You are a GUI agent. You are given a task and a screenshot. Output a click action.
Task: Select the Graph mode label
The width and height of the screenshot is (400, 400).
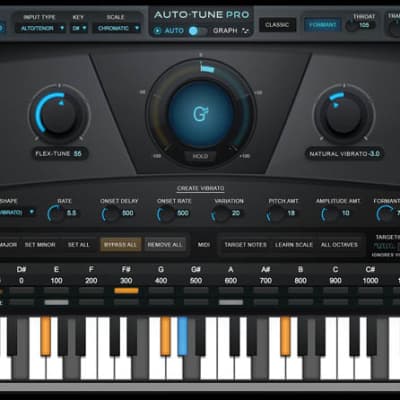pyautogui.click(x=225, y=31)
